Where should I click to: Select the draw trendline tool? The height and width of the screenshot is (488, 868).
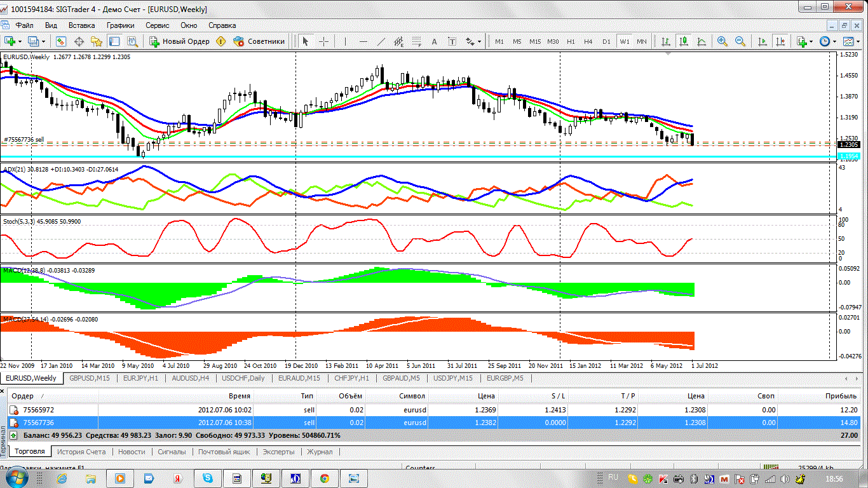click(381, 41)
